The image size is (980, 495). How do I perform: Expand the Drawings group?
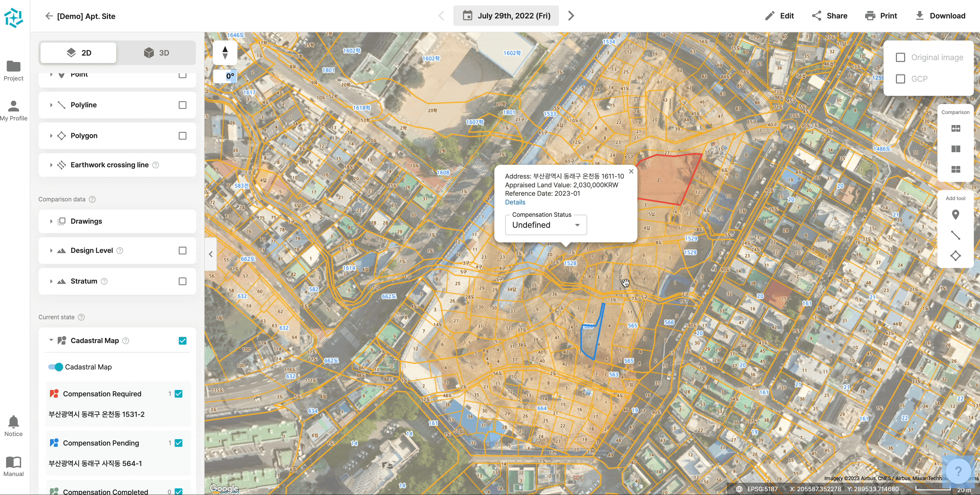[x=51, y=221]
